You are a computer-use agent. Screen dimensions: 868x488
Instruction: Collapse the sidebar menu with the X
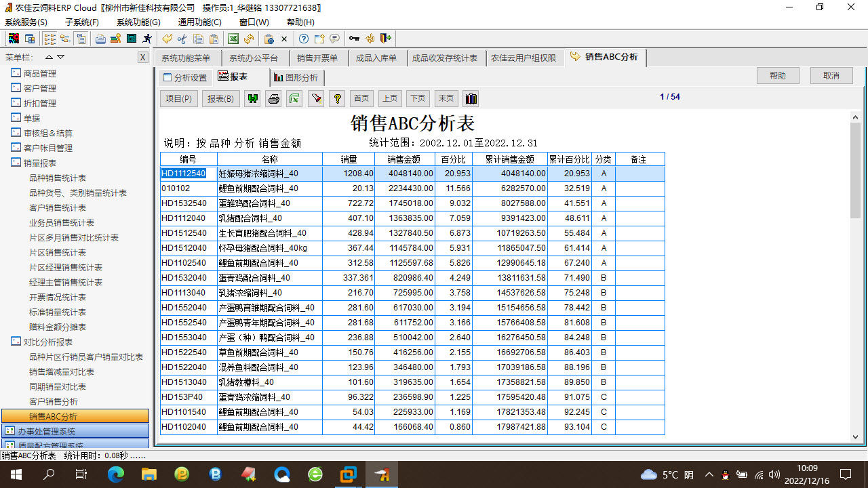click(x=142, y=57)
